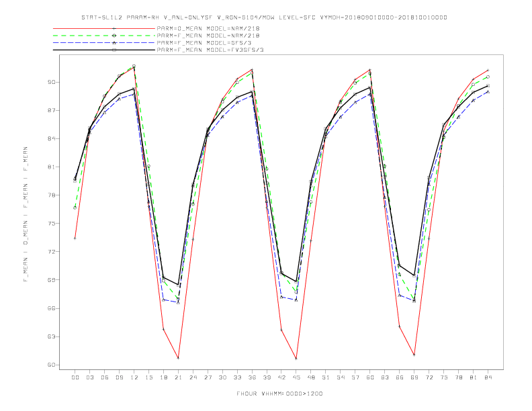532x411 pixels.
Task: Click the green dashed legend line sample
Action: tap(104, 36)
